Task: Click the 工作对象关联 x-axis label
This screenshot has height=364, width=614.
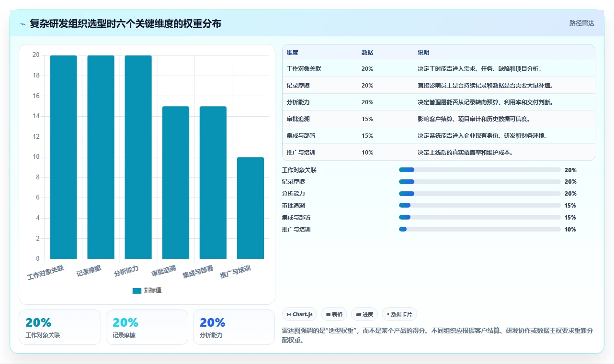Action: tap(46, 272)
